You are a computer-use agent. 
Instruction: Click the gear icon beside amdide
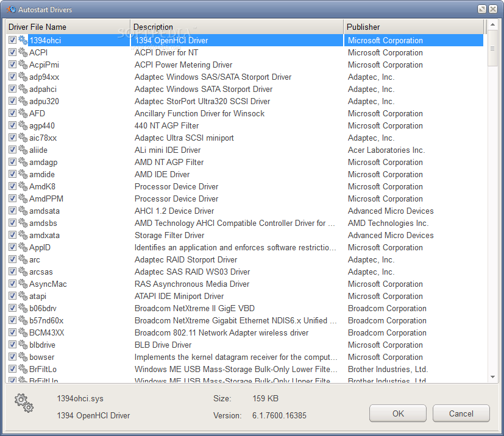coord(23,174)
